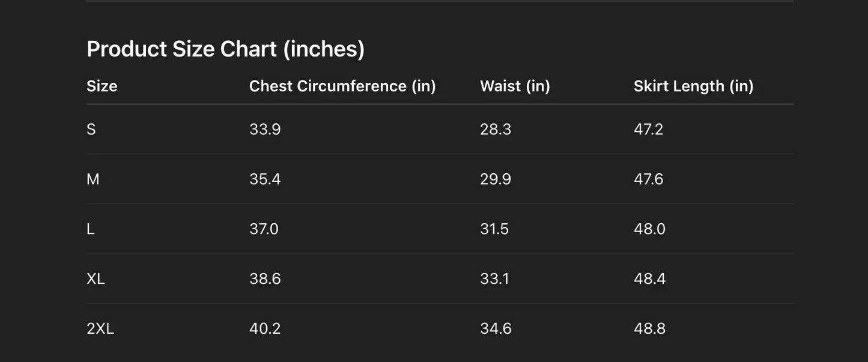Select the M size row label
Viewport: 868px width, 362px height.
coord(93,179)
